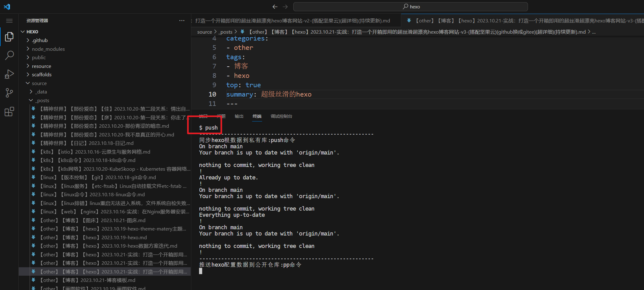
Task: Open the git命令.md file
Action: pos(105,177)
